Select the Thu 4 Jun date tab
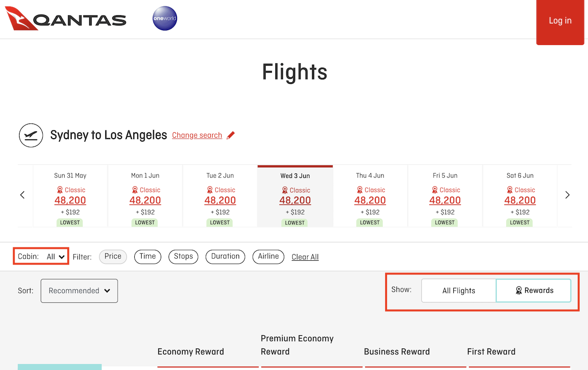Screen dimensions: 588x370 click(x=370, y=196)
